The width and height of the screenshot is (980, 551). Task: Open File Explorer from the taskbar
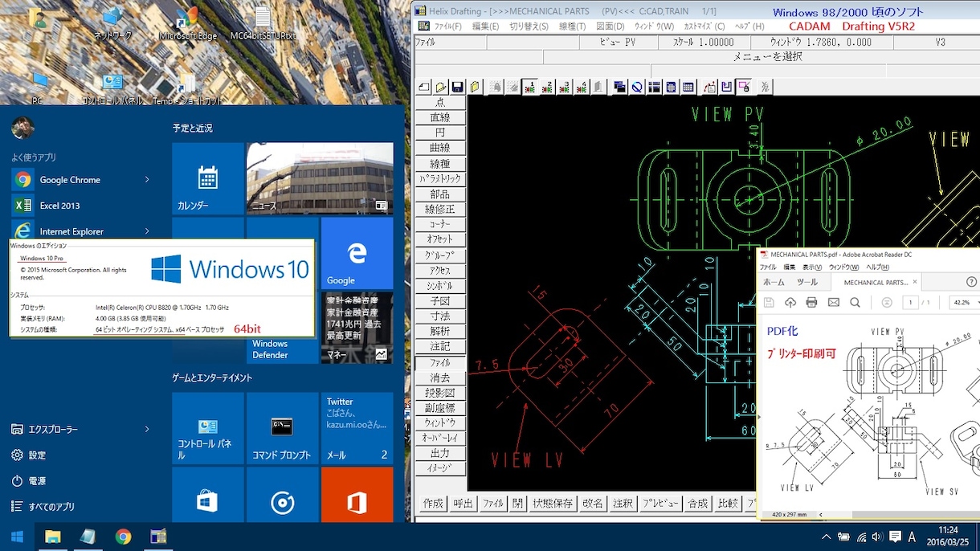[x=52, y=537]
